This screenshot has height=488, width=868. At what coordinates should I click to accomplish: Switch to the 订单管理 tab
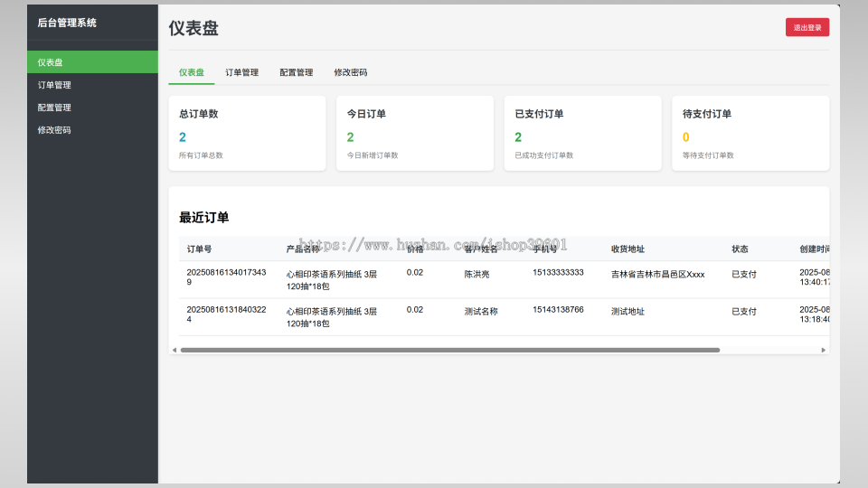242,72
